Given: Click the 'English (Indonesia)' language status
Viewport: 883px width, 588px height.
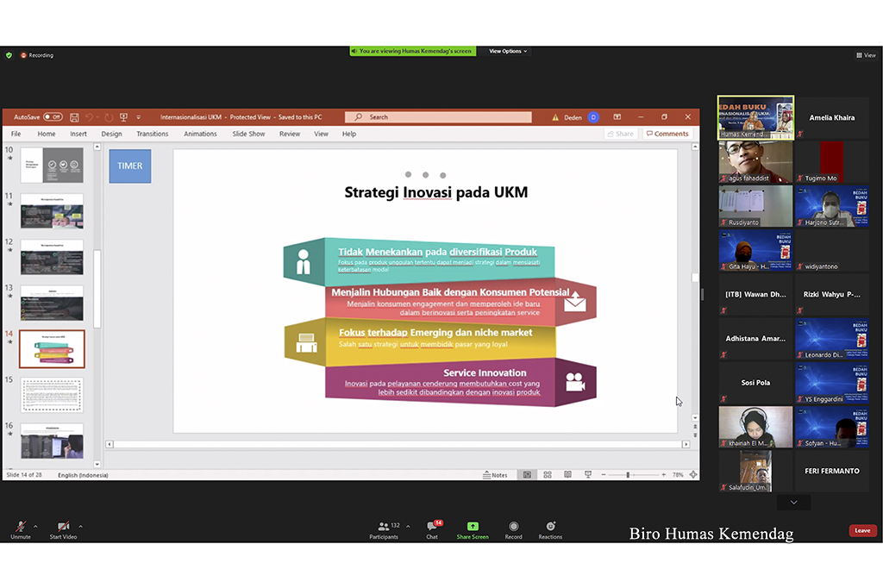Looking at the screenshot, I should tap(83, 475).
